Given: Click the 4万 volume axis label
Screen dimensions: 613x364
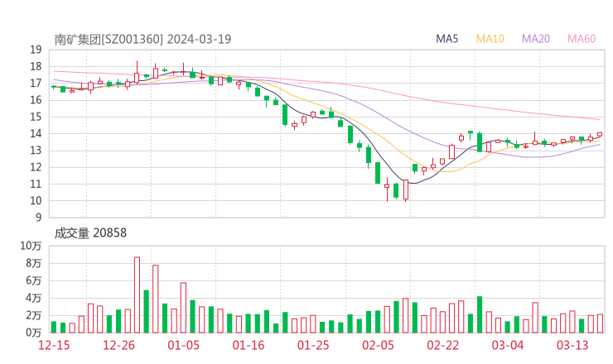Looking at the screenshot, I should pyautogui.click(x=34, y=298).
